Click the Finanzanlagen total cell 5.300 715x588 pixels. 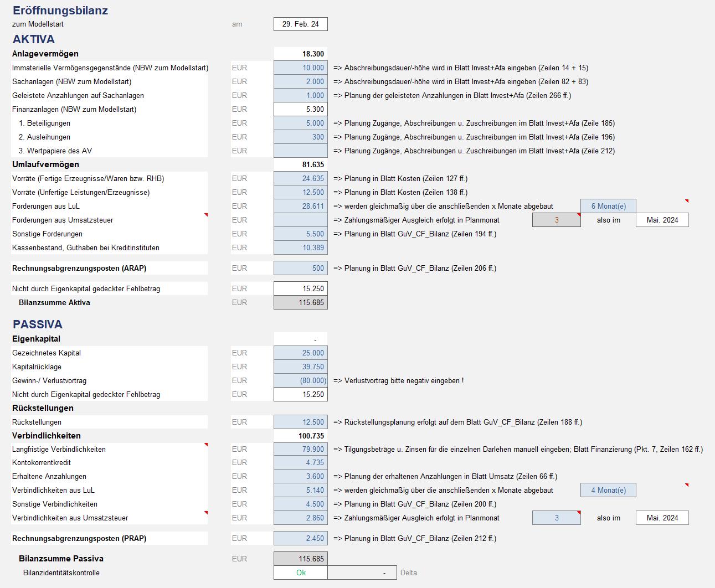point(301,109)
